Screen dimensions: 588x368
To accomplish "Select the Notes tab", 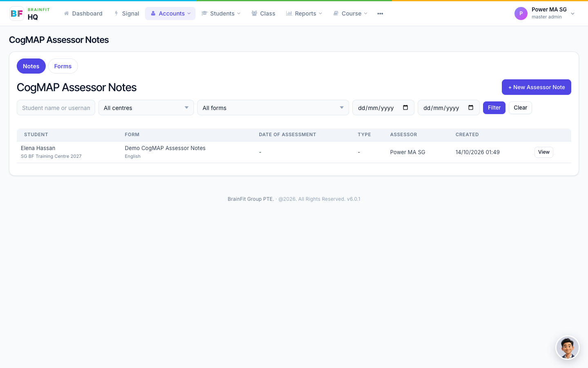I will [x=31, y=66].
